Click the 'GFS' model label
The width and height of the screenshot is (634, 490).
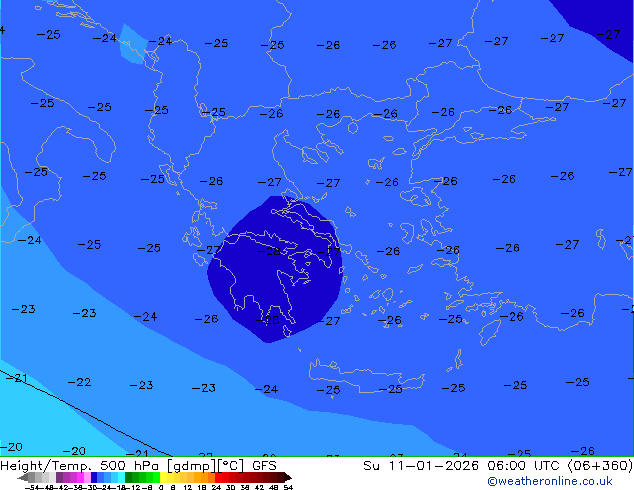(x=264, y=466)
